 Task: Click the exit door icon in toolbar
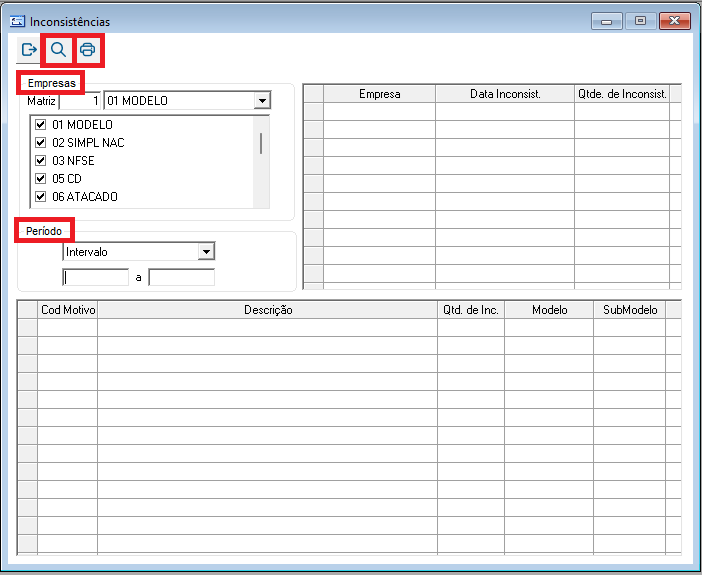click(29, 49)
